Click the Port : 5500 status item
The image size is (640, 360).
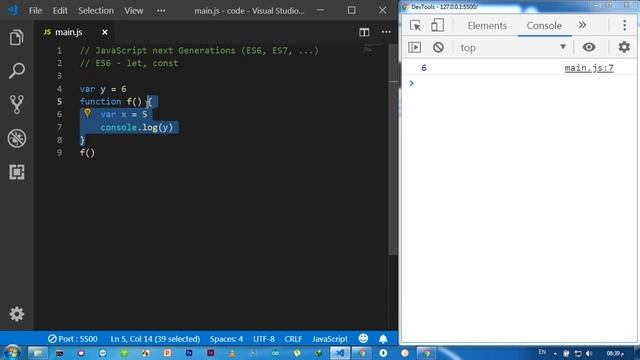73,339
